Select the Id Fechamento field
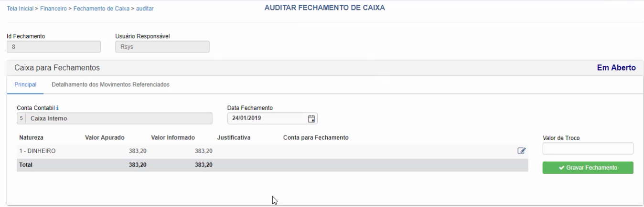The width and height of the screenshot is (644, 207). pos(54,46)
